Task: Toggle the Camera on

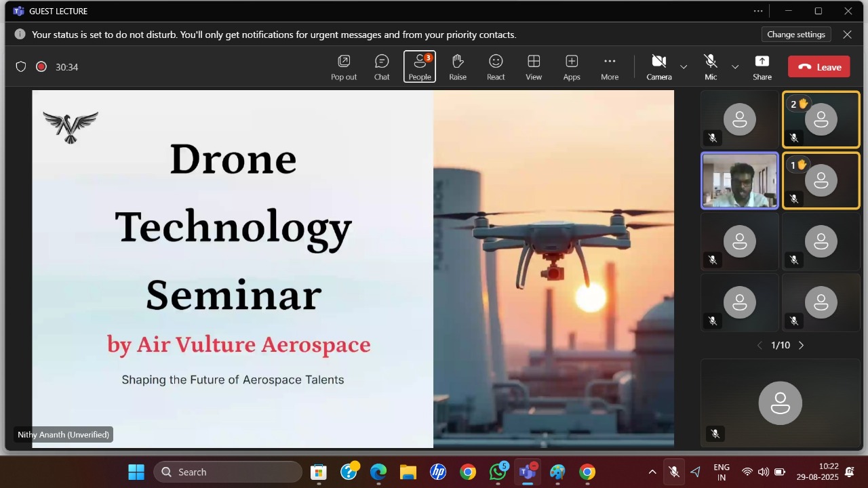Action: coord(658,67)
